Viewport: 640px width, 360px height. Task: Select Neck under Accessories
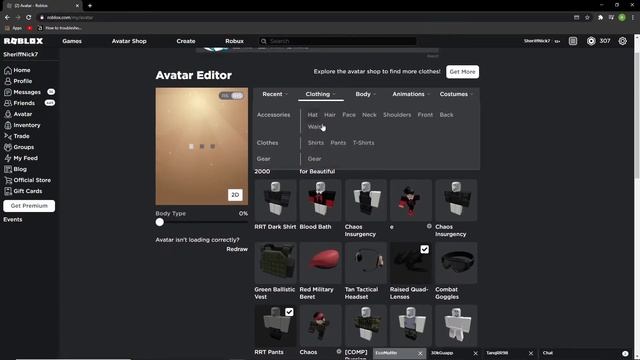[x=369, y=115]
